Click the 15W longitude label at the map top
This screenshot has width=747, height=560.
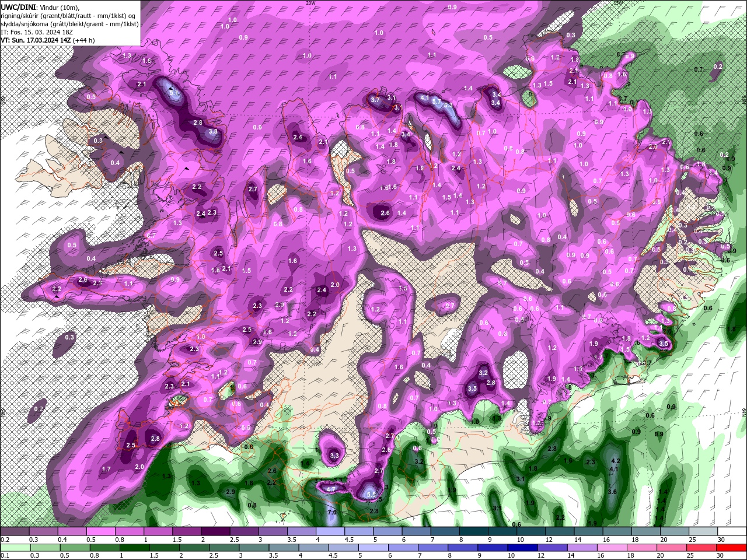tap(618, 3)
